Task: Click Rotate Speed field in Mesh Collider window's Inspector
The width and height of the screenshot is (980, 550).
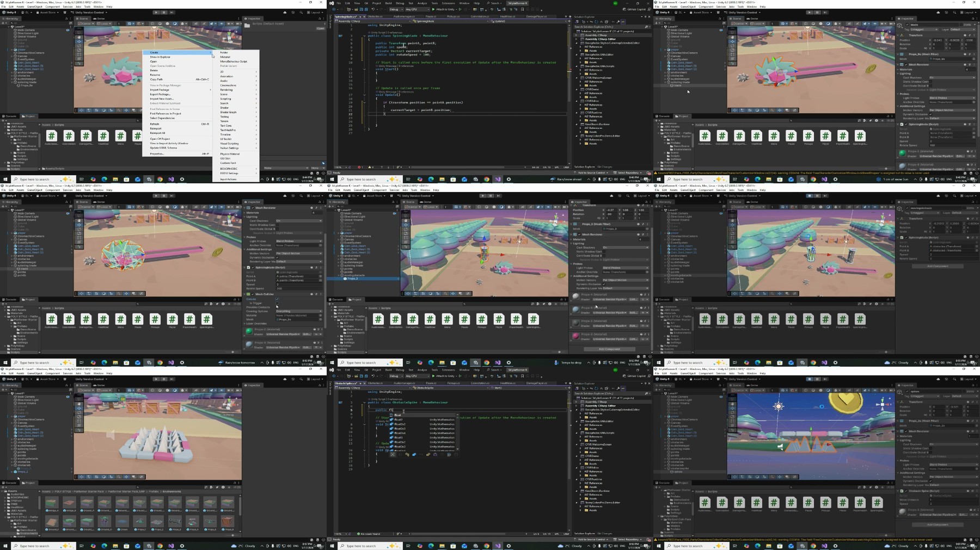Action: [x=299, y=288]
